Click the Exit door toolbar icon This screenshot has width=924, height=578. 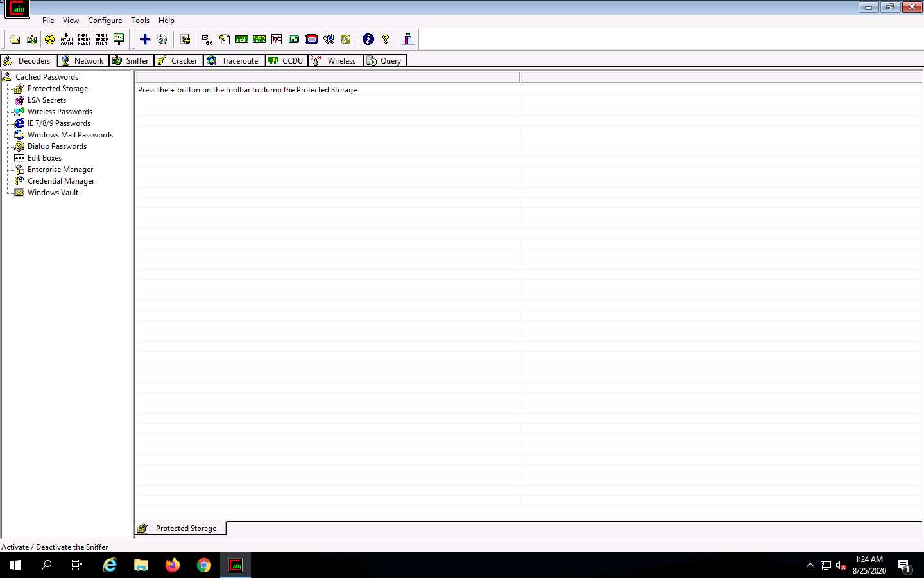pyautogui.click(x=408, y=40)
